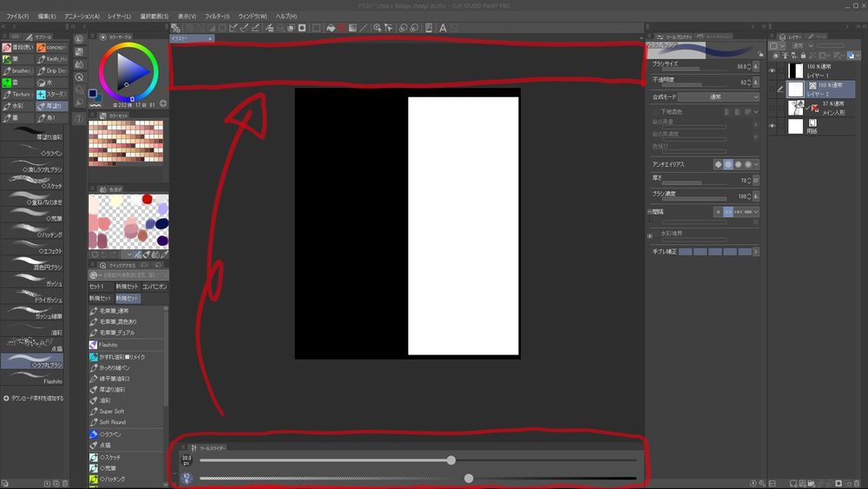Select the 混色円ブラシ brush
The width and height of the screenshot is (868, 489).
[32, 263]
